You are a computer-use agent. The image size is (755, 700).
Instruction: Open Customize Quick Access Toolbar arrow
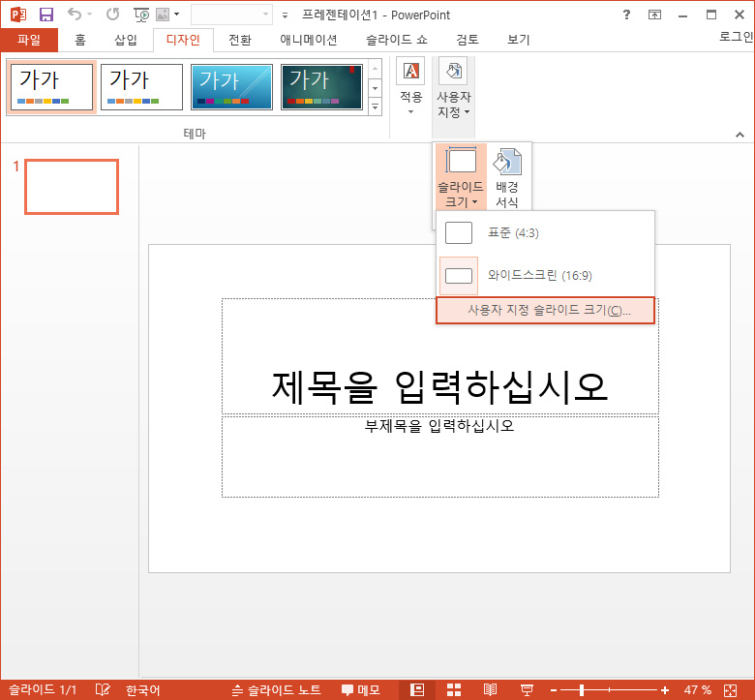click(285, 15)
